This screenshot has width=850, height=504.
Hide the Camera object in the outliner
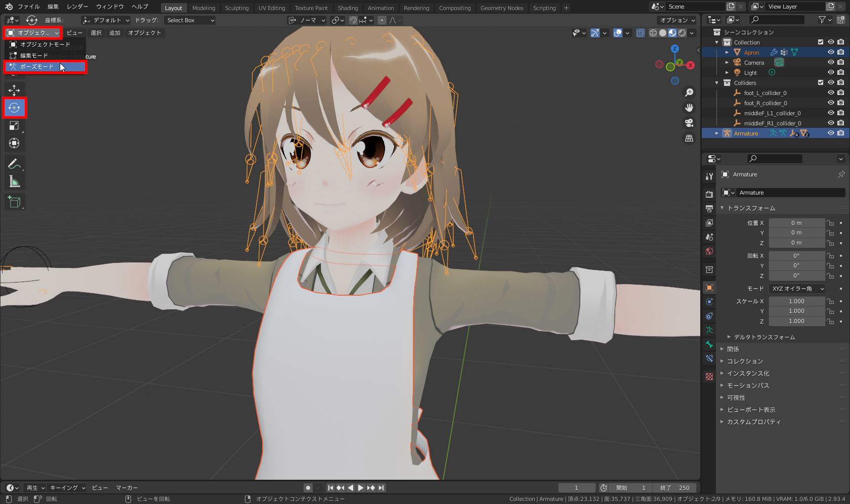(x=830, y=62)
